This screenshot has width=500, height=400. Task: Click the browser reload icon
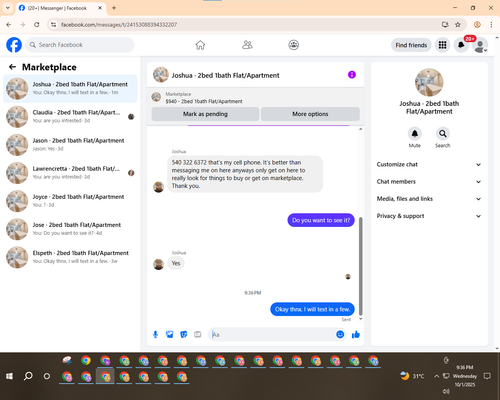pyautogui.click(x=37, y=24)
